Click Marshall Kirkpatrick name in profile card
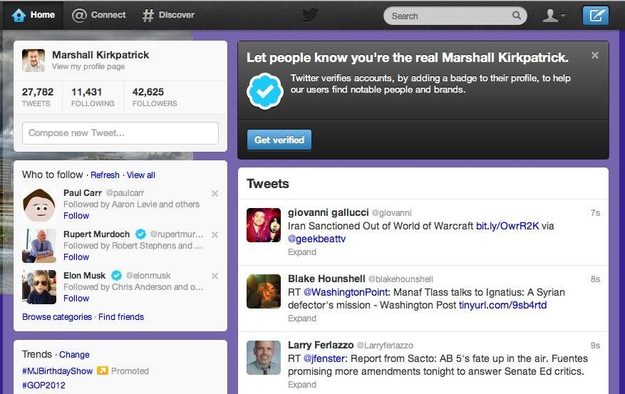This screenshot has width=625, height=394. tap(100, 55)
